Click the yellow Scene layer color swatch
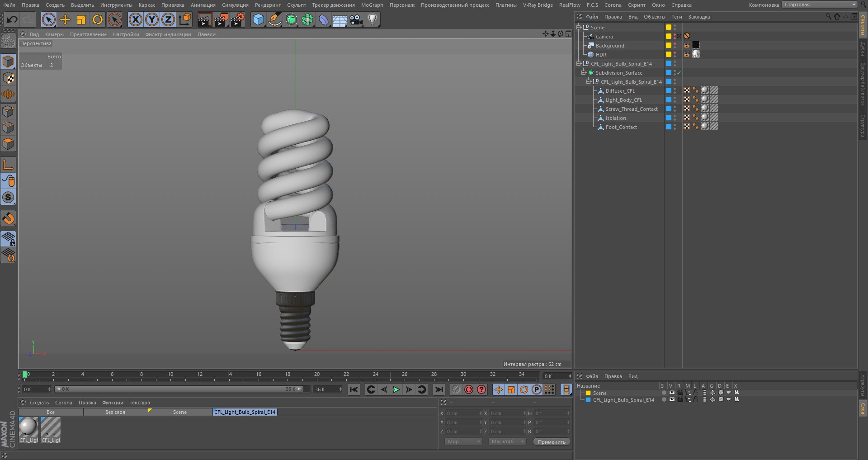This screenshot has height=460, width=868. click(588, 393)
